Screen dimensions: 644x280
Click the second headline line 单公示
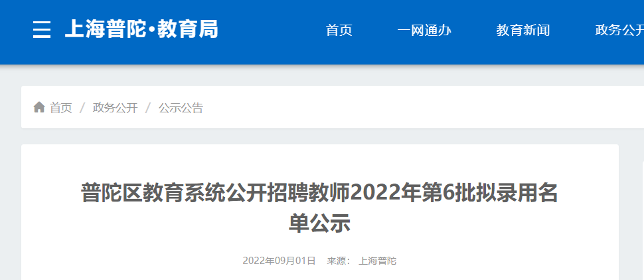pyautogui.click(x=319, y=223)
